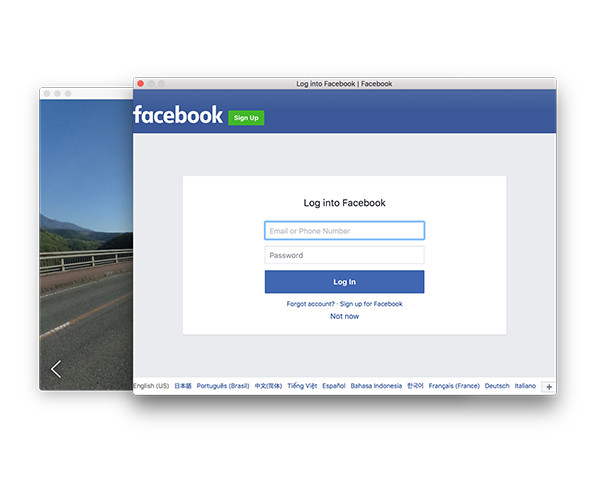Click into the Password field
The image size is (600, 500).
point(344,255)
